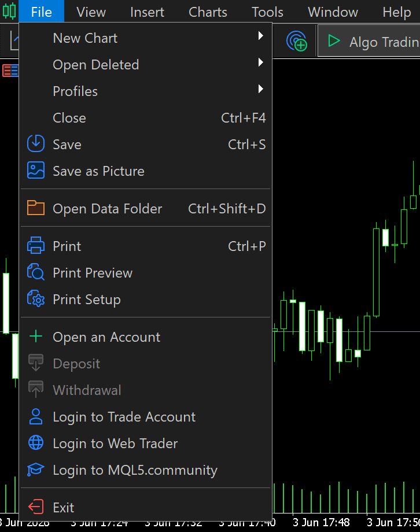Screen dimensions: 420x532
Task: Click the Open Data Folder icon
Action: 36,208
